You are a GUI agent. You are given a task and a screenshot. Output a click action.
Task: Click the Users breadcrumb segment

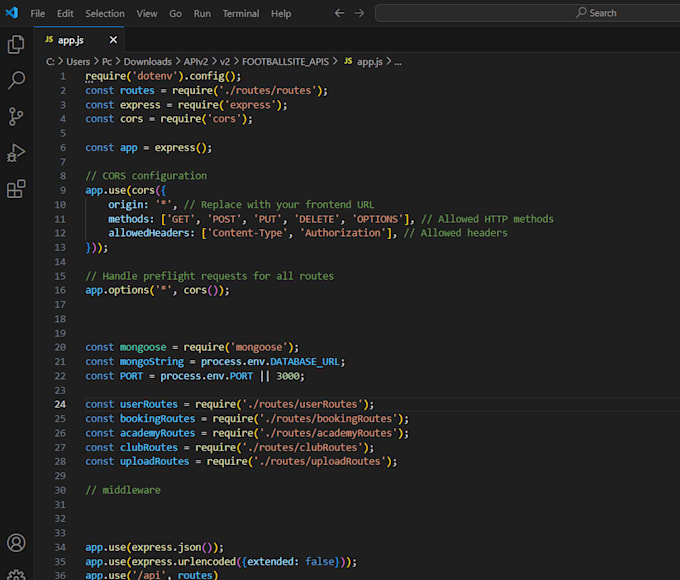click(x=78, y=62)
